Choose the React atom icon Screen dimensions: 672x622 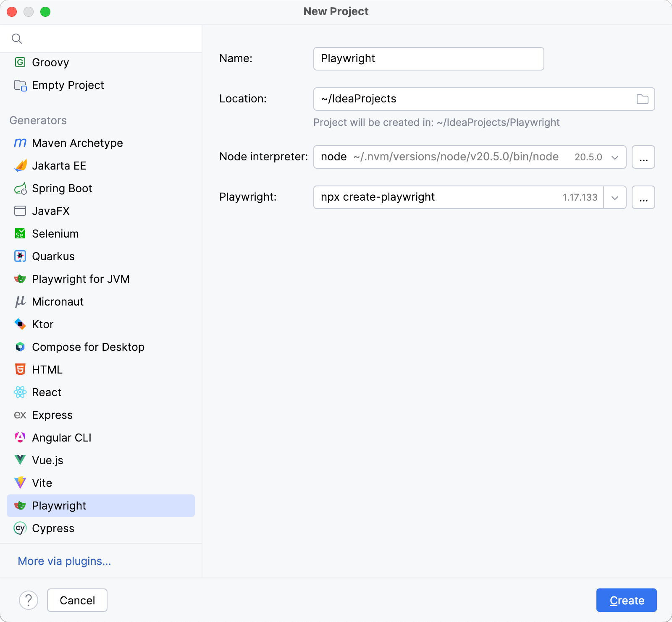point(20,392)
